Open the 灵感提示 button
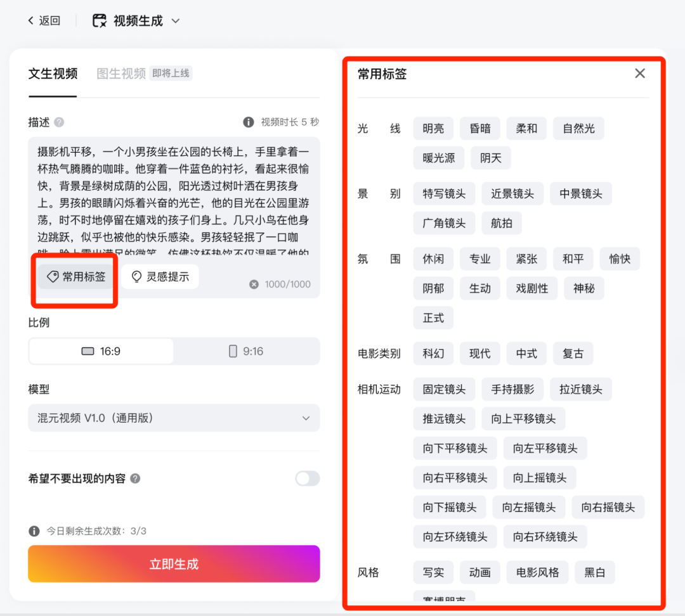The width and height of the screenshot is (685, 616). [160, 276]
